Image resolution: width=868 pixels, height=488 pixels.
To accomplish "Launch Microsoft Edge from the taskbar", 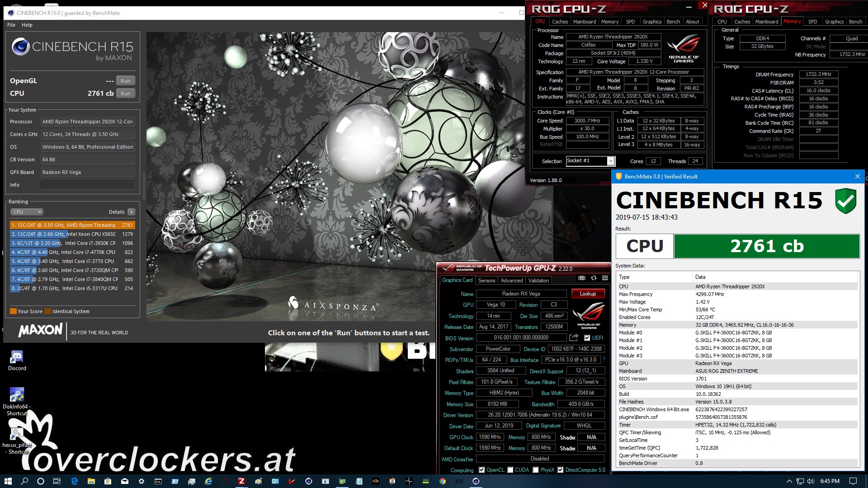I will tap(75, 481).
